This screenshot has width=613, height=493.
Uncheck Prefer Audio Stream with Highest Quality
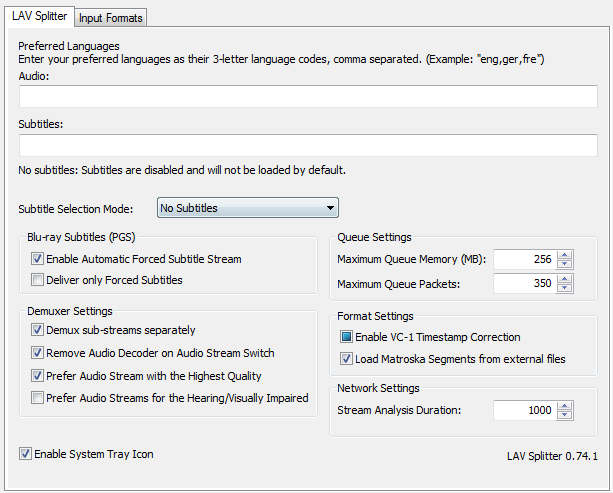coord(38,376)
